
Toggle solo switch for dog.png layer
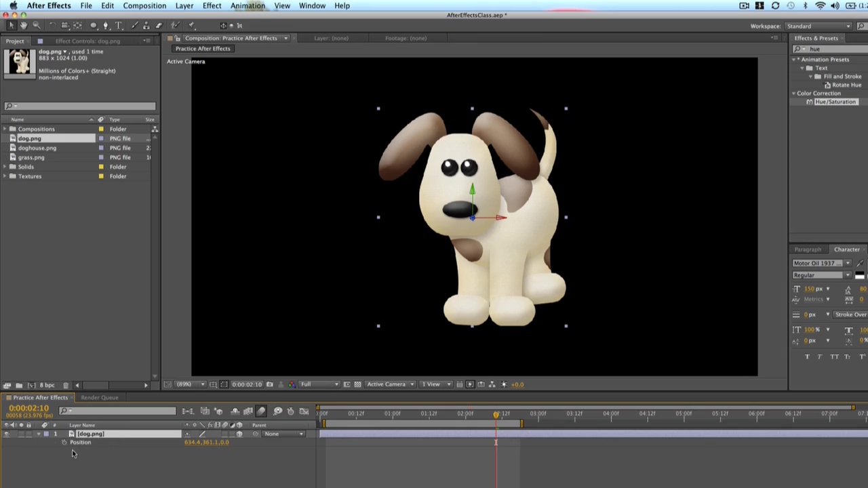point(21,434)
